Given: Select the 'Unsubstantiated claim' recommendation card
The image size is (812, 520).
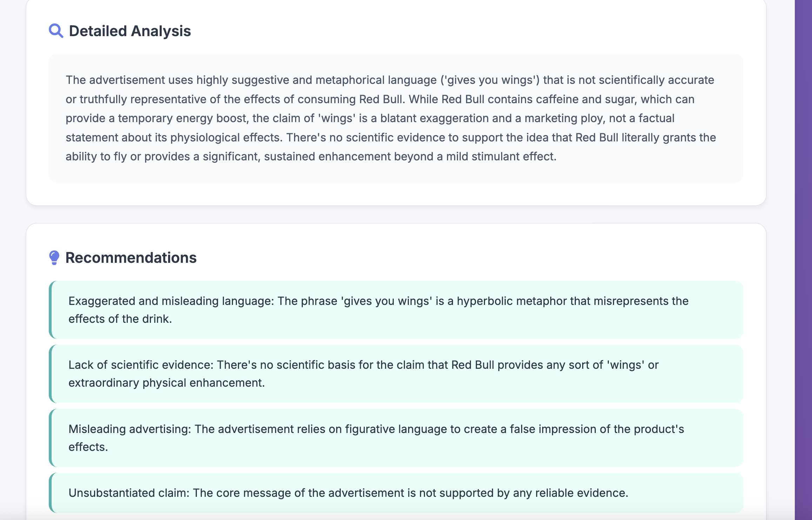Looking at the screenshot, I should 396,493.
